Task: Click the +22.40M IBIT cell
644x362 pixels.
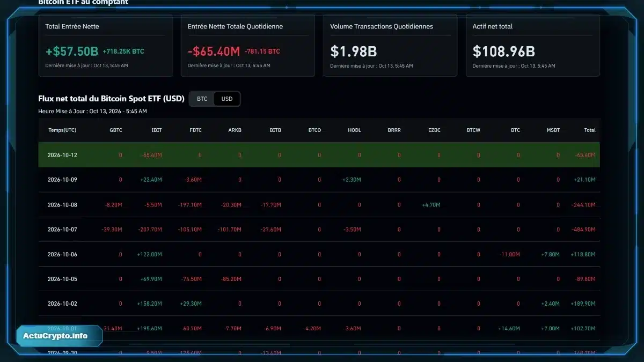Action: click(x=151, y=180)
